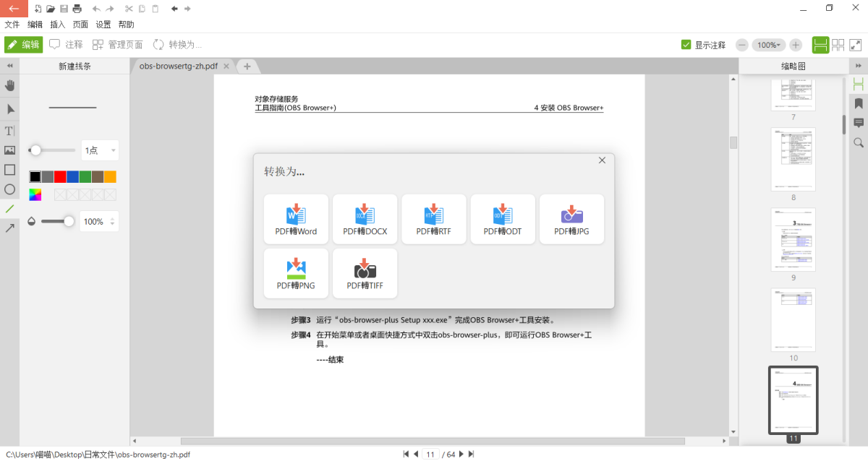
Task: Open the 1点 line width dropdown
Action: 100,150
